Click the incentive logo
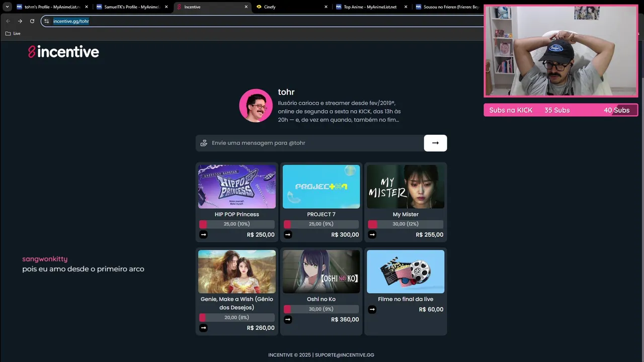Screen dimensions: 644x362 (63, 52)
